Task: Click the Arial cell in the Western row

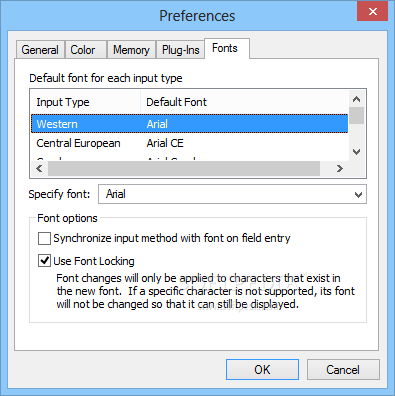Action: pyautogui.click(x=157, y=124)
